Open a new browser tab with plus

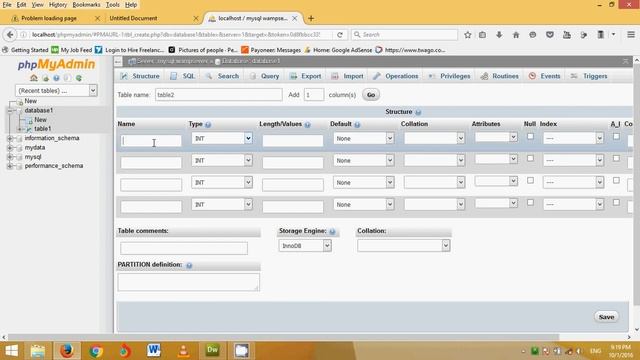(x=311, y=18)
